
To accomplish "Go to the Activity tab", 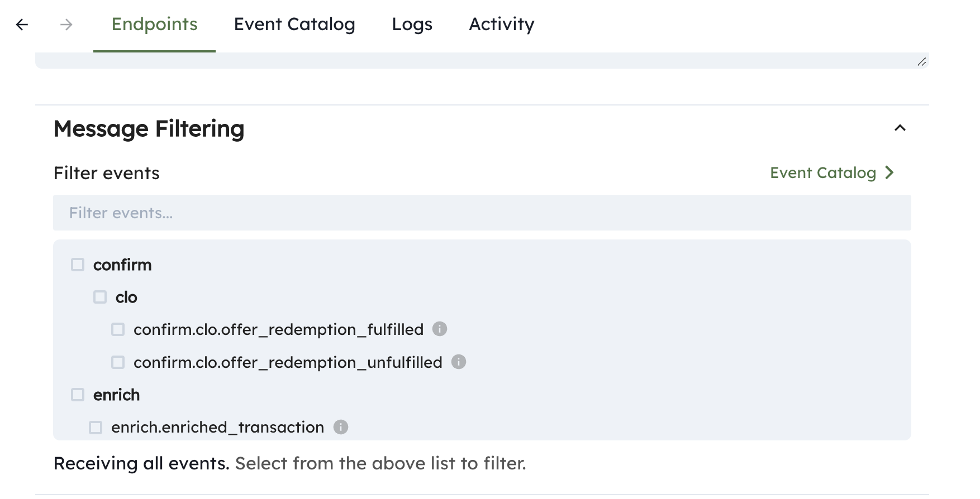I will tap(501, 25).
